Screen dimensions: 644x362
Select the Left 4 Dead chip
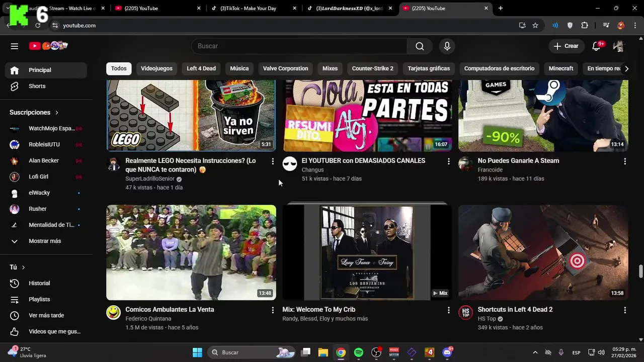pos(201,68)
